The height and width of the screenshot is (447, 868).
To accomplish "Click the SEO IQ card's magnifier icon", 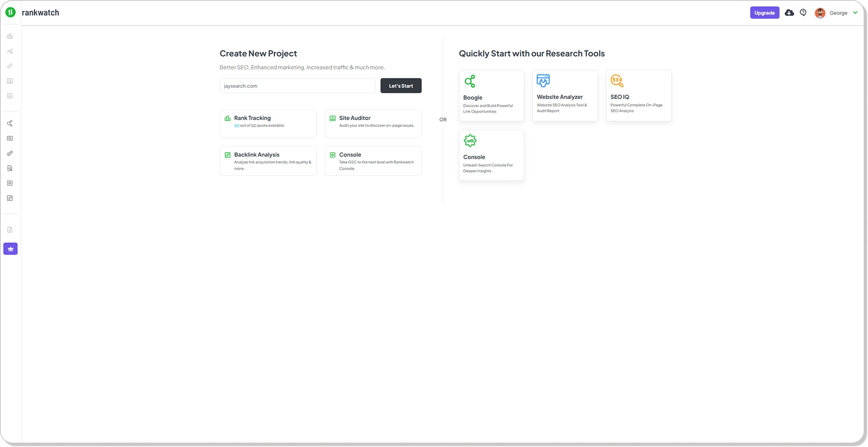I will pos(617,81).
